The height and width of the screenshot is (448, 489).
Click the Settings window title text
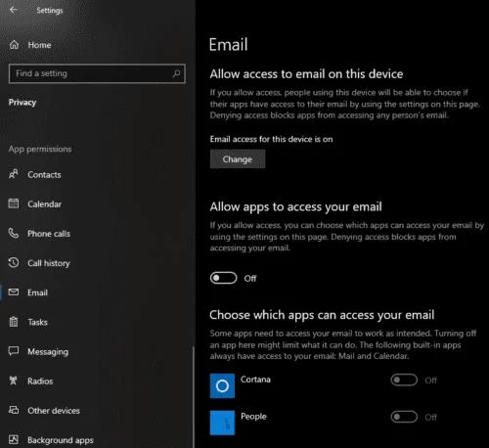tap(50, 11)
